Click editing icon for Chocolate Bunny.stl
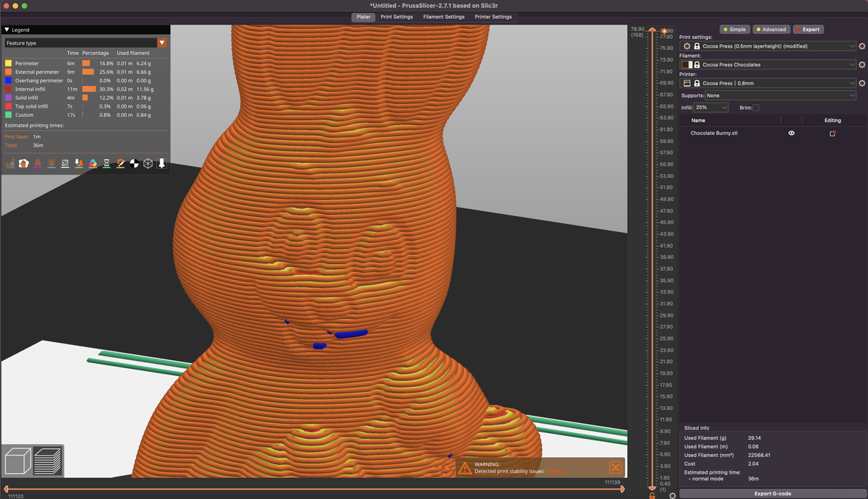The image size is (868, 499). [833, 133]
